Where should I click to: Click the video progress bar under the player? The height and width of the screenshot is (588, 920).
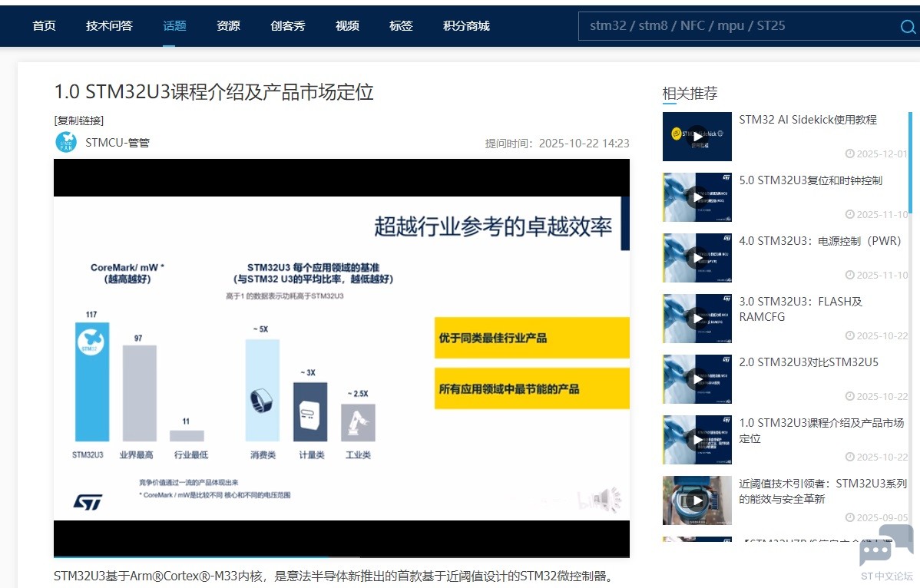[342, 557]
